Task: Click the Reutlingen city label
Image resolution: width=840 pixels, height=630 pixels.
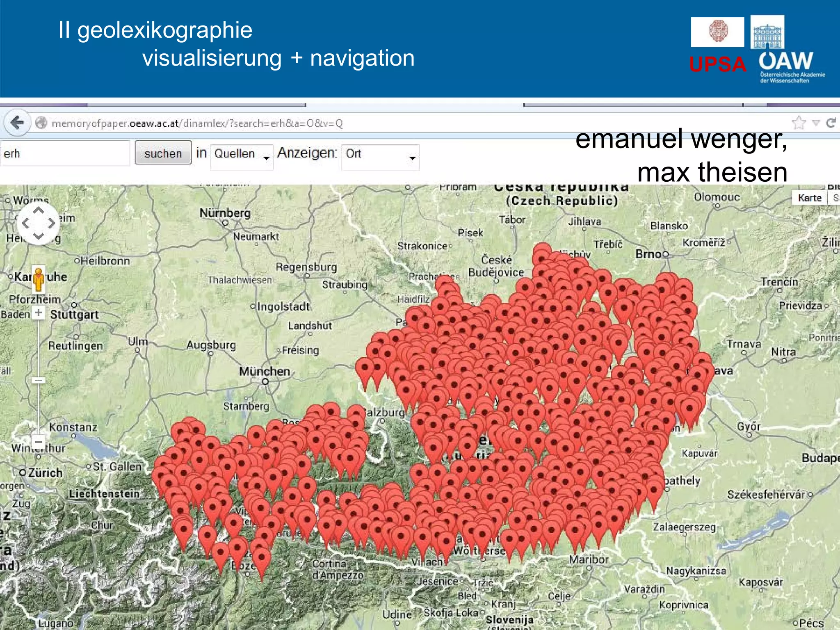Action: coord(75,346)
